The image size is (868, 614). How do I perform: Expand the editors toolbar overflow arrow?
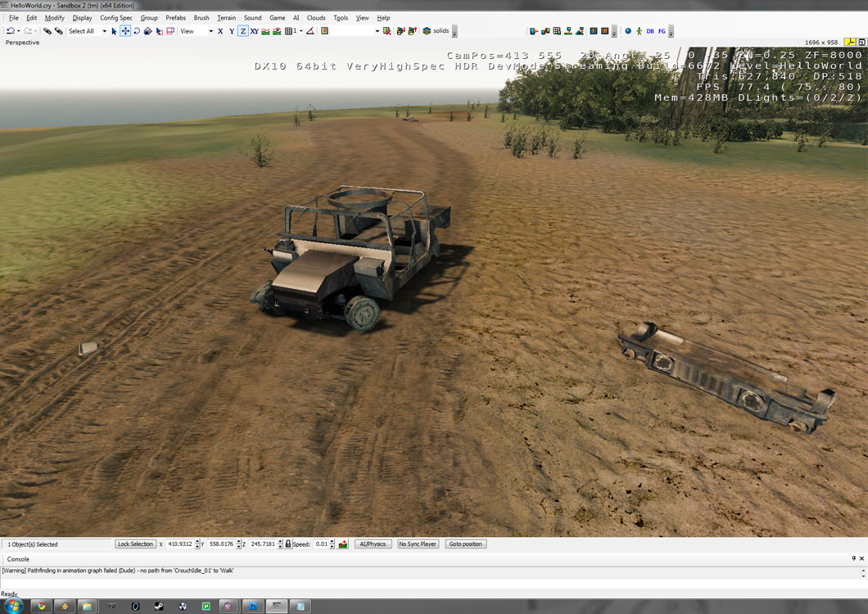[x=614, y=32]
